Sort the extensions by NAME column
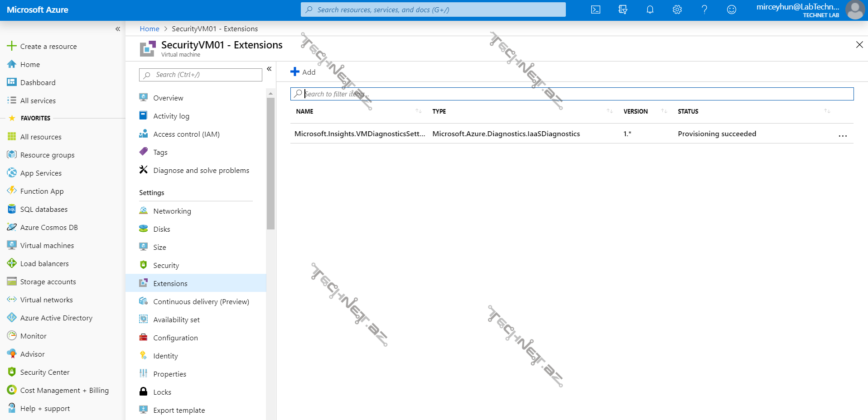Image resolution: width=868 pixels, height=420 pixels. click(x=418, y=111)
